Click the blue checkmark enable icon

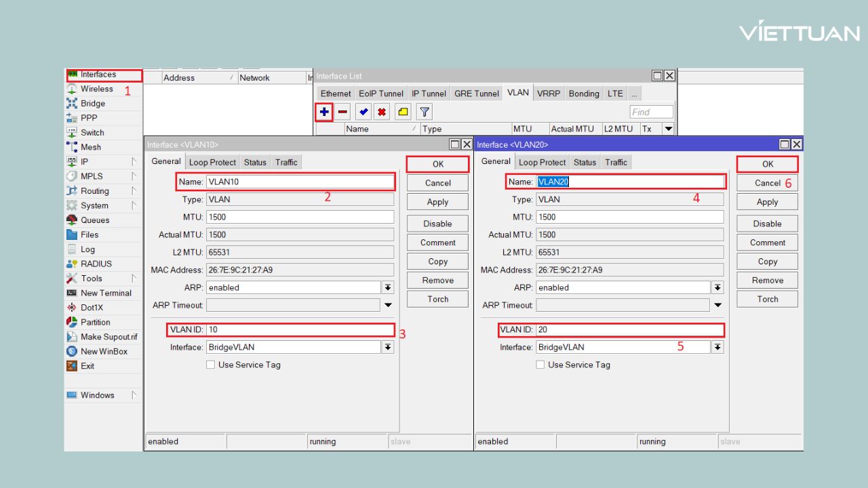point(363,112)
